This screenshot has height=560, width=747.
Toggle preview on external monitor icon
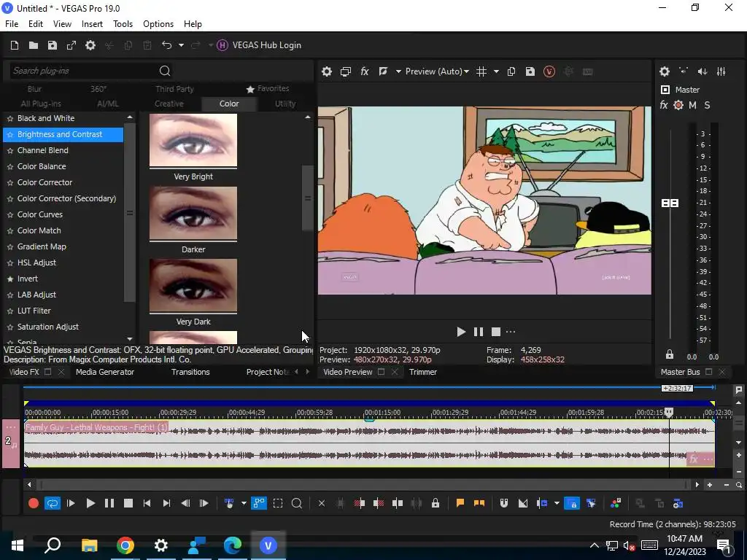[x=345, y=71]
